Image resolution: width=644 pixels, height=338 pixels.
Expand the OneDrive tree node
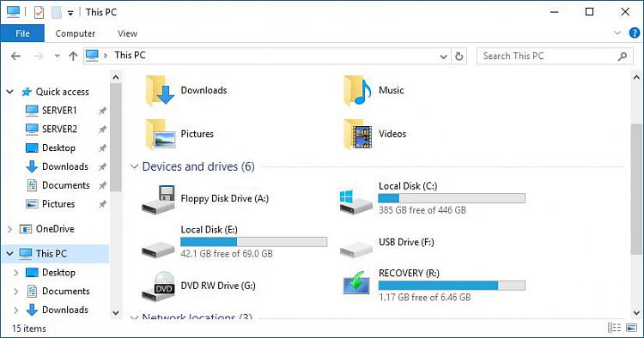click(10, 229)
